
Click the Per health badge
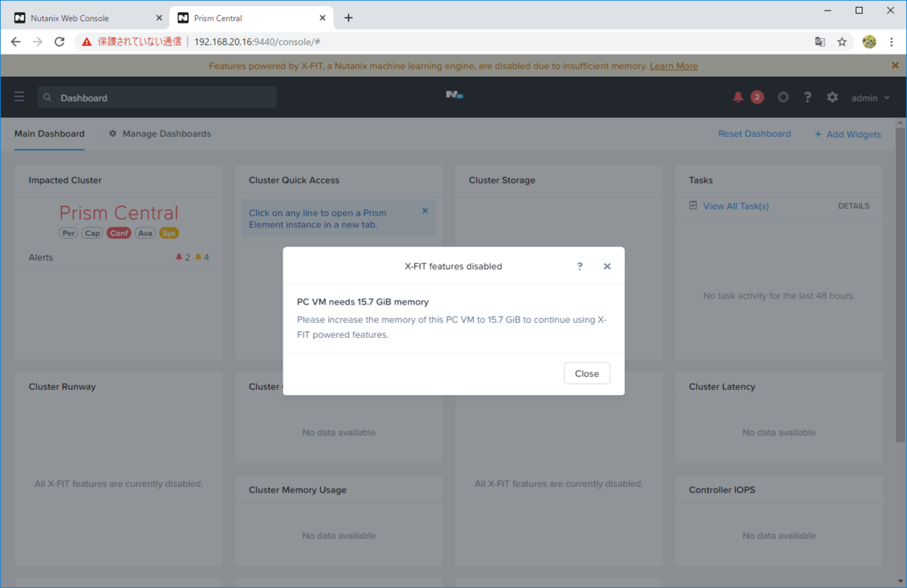click(x=69, y=233)
